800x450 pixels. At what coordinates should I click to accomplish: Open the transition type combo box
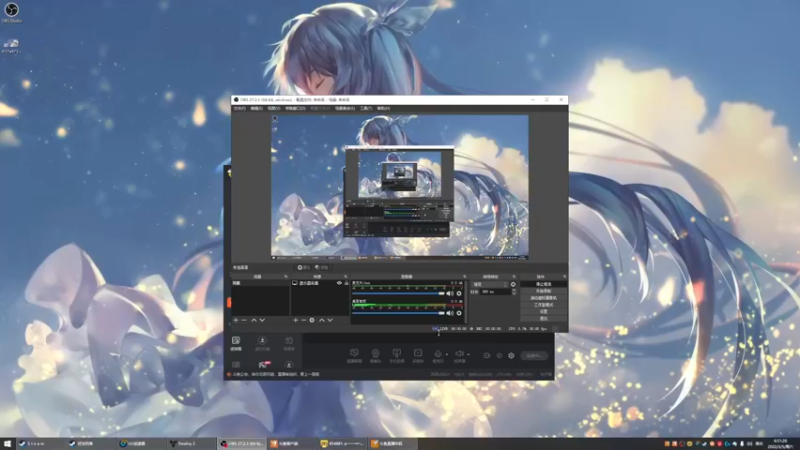pyautogui.click(x=490, y=284)
